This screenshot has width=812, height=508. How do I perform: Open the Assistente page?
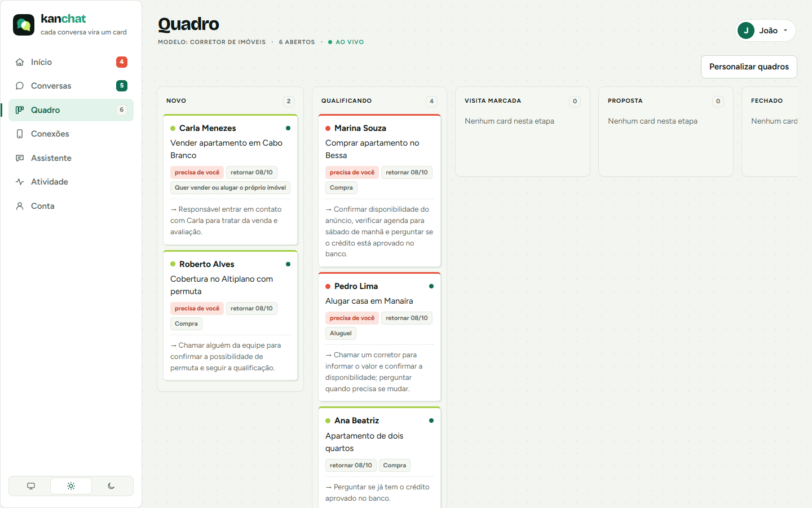[x=71, y=158]
